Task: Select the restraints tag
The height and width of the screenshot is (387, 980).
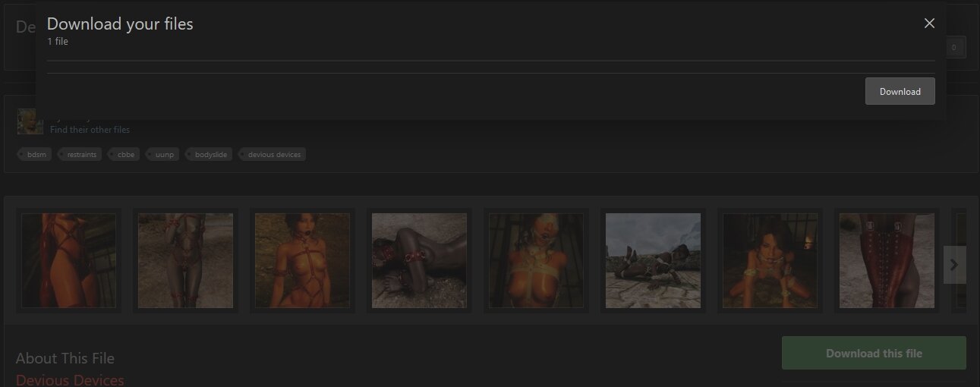Action: coord(80,155)
